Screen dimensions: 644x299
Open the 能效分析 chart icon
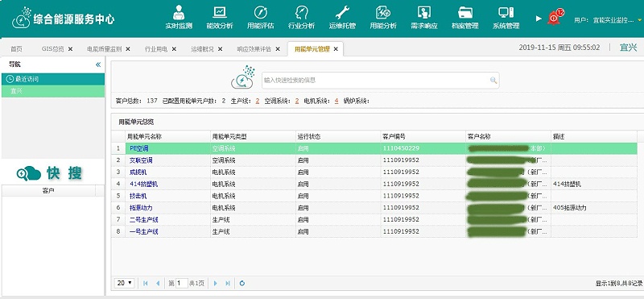(220, 12)
